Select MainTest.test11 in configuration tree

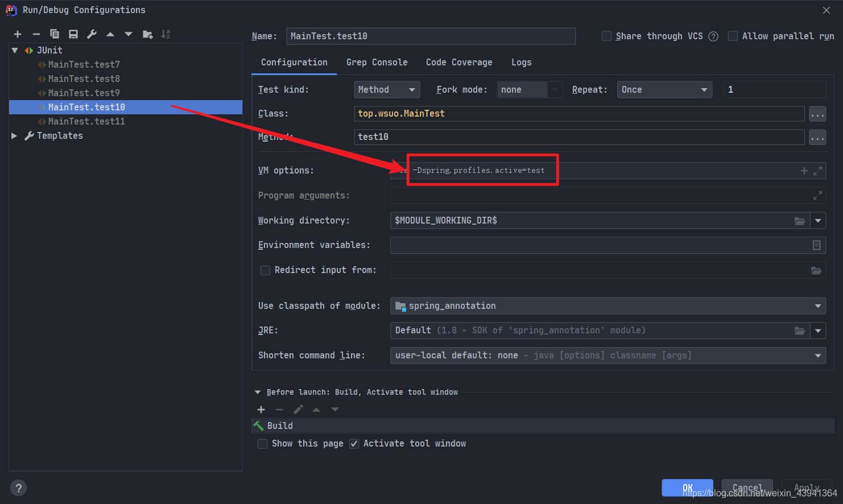click(x=86, y=121)
